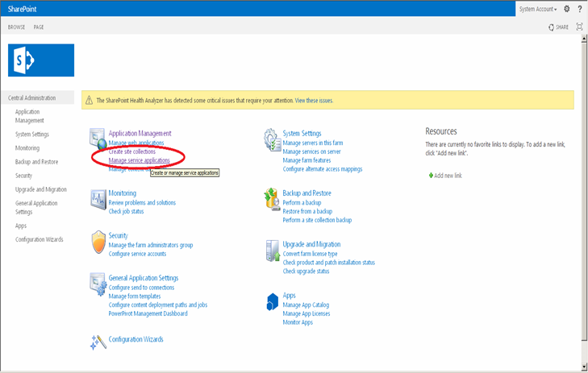
Task: Click Manage form templates link
Action: pos(135,296)
